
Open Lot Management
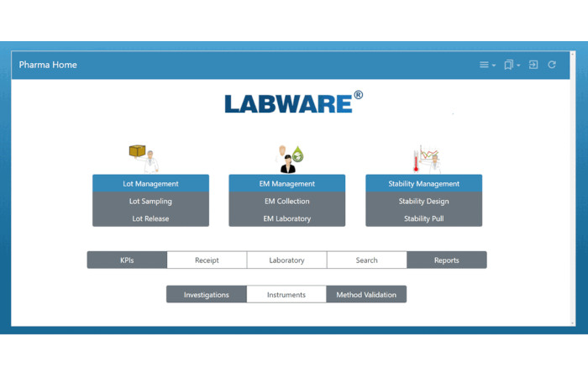tap(150, 183)
